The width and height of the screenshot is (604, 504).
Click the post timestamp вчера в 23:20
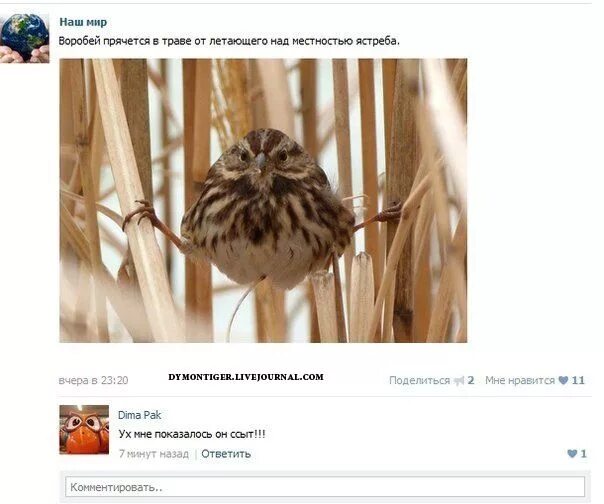coord(93,380)
